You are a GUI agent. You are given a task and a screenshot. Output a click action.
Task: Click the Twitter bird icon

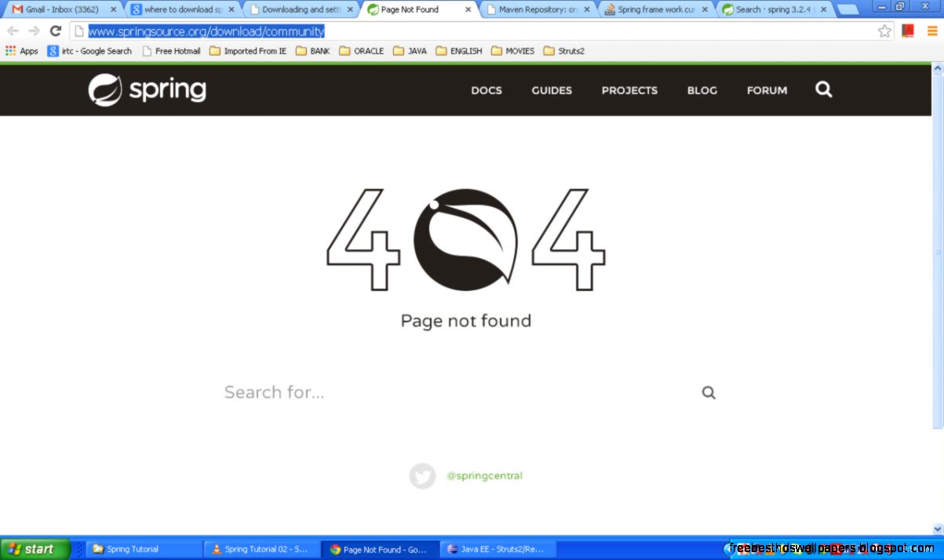[422, 476]
